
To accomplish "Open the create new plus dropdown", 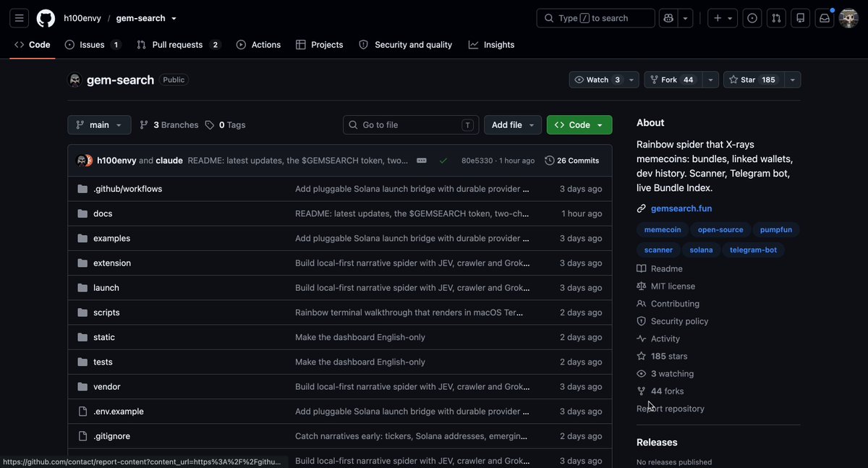I will click(x=723, y=18).
